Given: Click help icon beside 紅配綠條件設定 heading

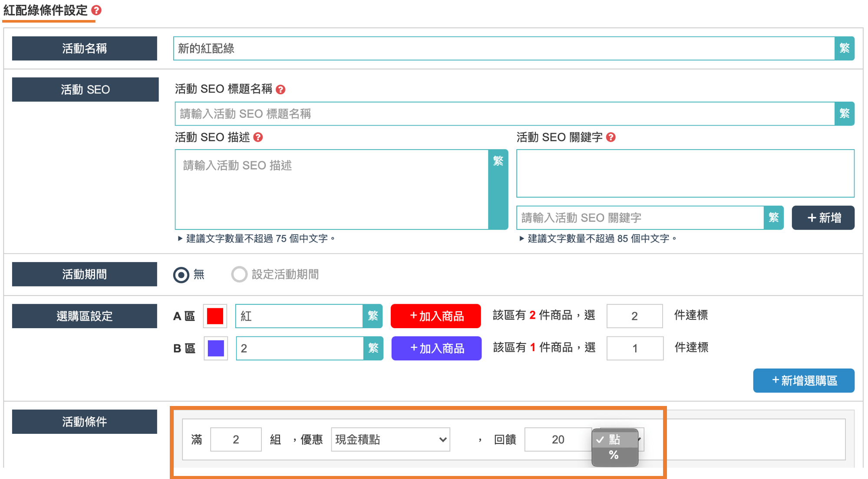Looking at the screenshot, I should point(96,10).
